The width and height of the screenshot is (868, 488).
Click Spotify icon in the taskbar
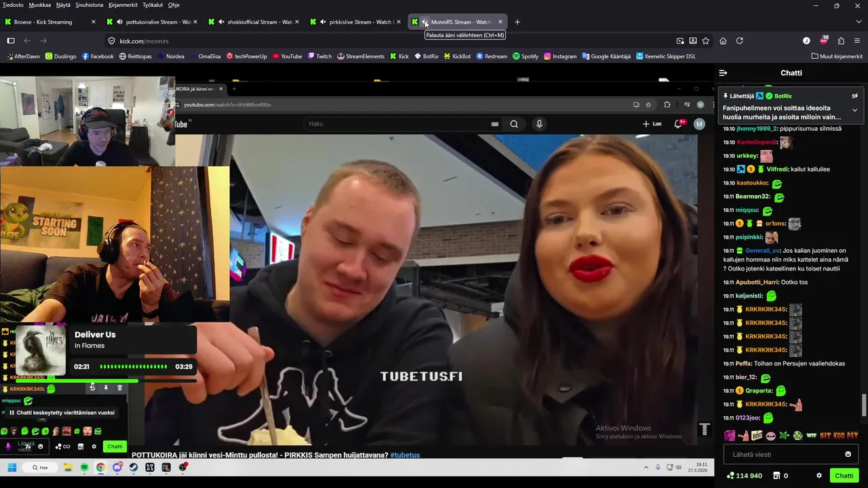84,468
